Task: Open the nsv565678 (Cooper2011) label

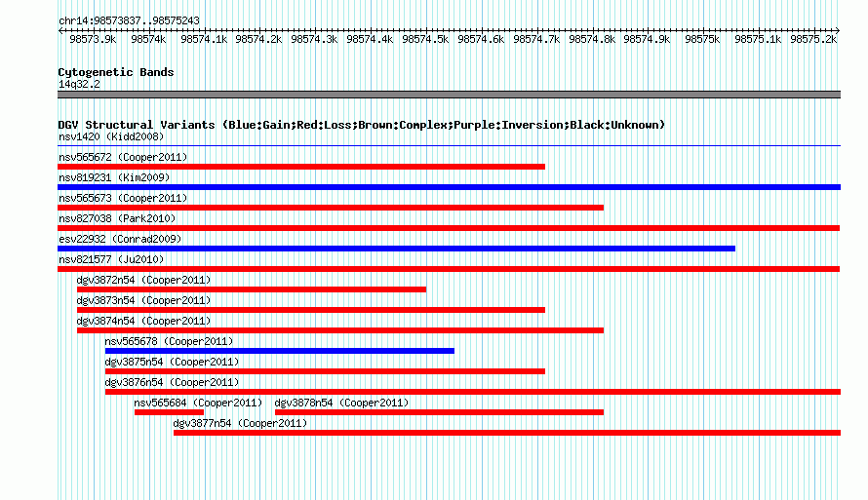Action: pyautogui.click(x=169, y=341)
